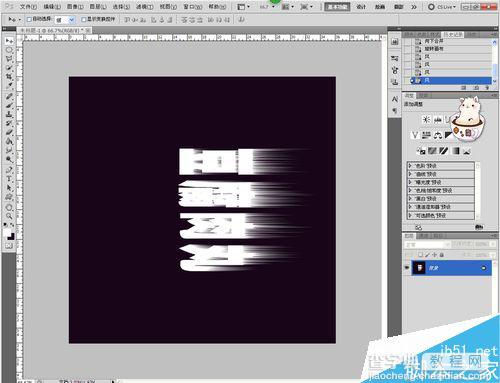Open the 滤镜 menu
The image size is (500, 383).
[144, 7]
